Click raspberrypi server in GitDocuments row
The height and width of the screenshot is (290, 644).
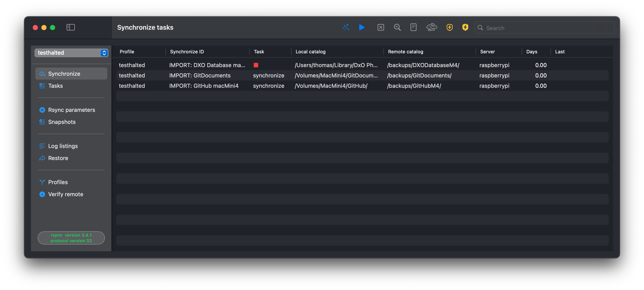pos(494,76)
